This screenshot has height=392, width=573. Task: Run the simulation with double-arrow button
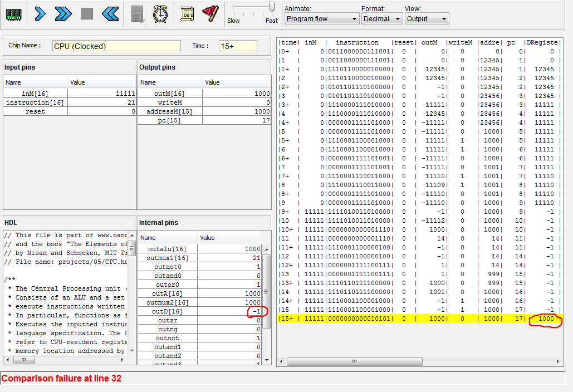63,14
